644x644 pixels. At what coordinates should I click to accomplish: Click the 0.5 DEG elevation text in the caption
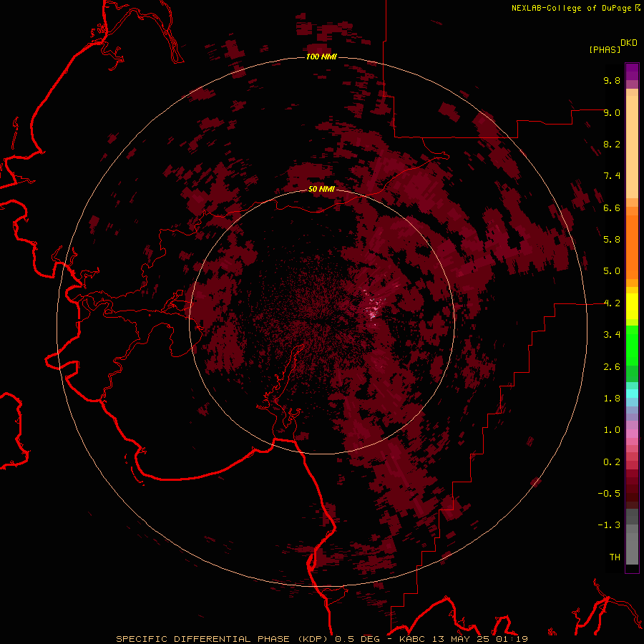point(357,639)
